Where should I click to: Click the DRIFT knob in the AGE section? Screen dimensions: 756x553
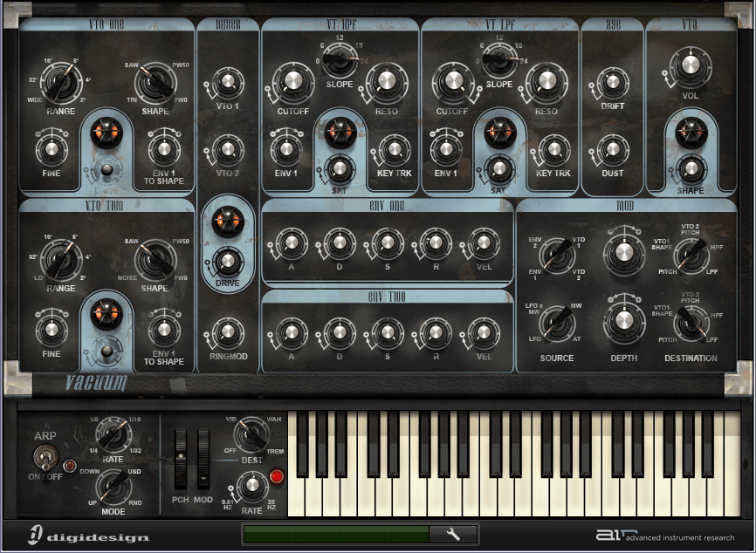[612, 84]
